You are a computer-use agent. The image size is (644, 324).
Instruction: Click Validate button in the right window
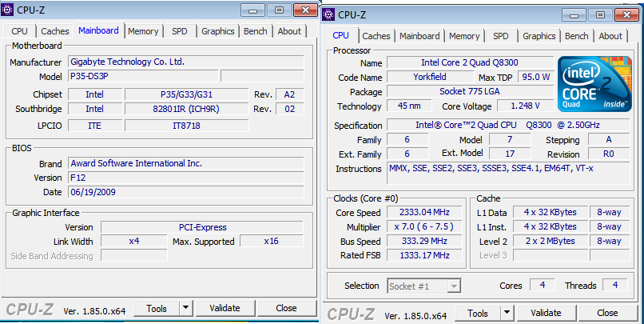[546, 314]
